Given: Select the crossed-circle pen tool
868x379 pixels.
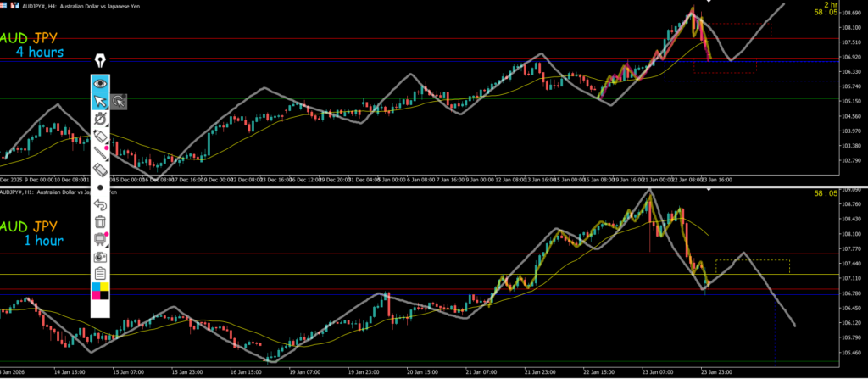Looking at the screenshot, I should point(100,120).
